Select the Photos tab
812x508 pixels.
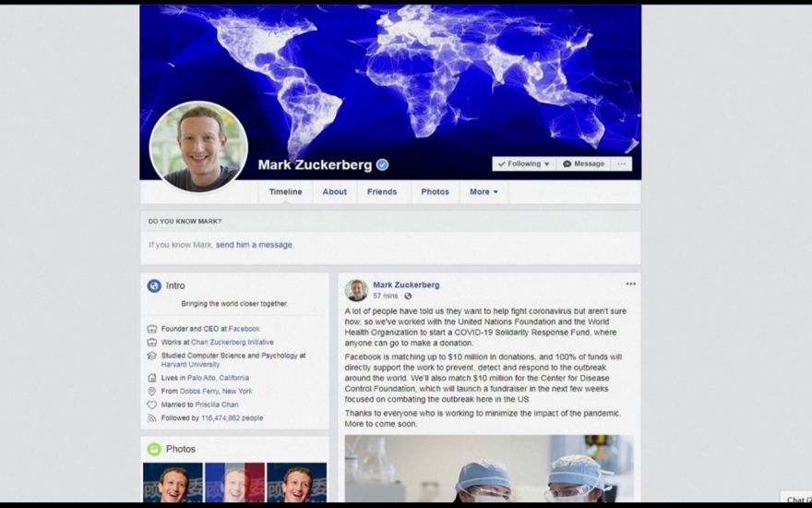click(435, 192)
